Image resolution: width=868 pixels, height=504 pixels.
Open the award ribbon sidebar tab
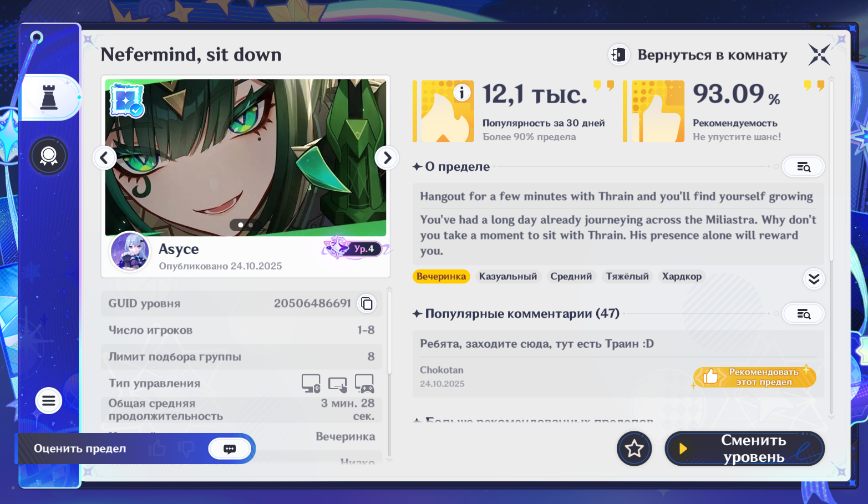49,156
